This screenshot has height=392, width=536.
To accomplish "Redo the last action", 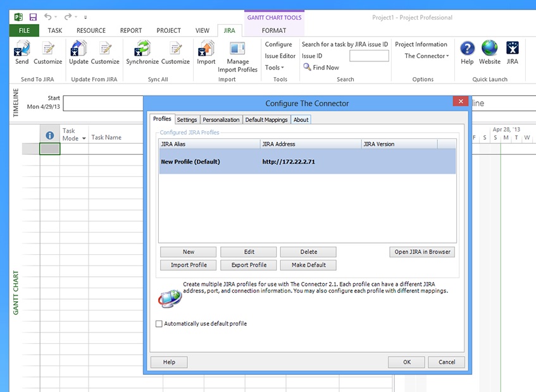I will click(68, 16).
